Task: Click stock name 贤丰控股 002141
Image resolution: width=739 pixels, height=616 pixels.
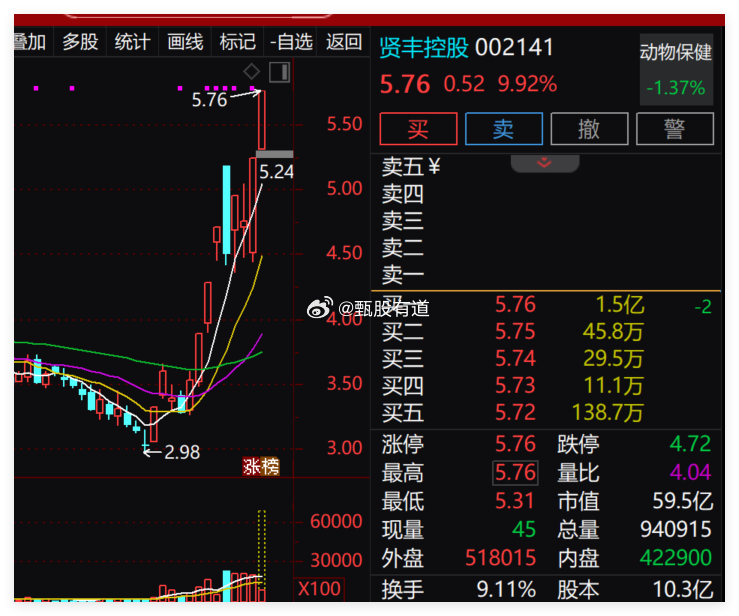Action: click(x=467, y=48)
